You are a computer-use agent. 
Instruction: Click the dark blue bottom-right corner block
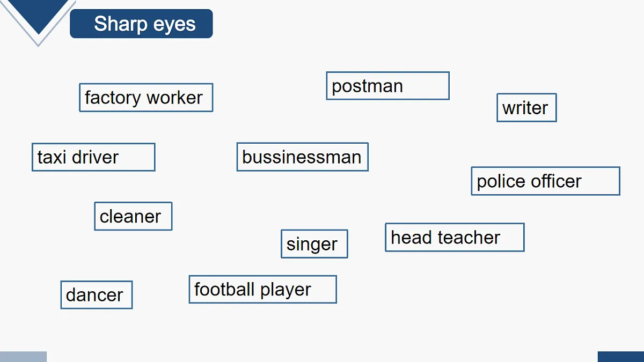621,357
